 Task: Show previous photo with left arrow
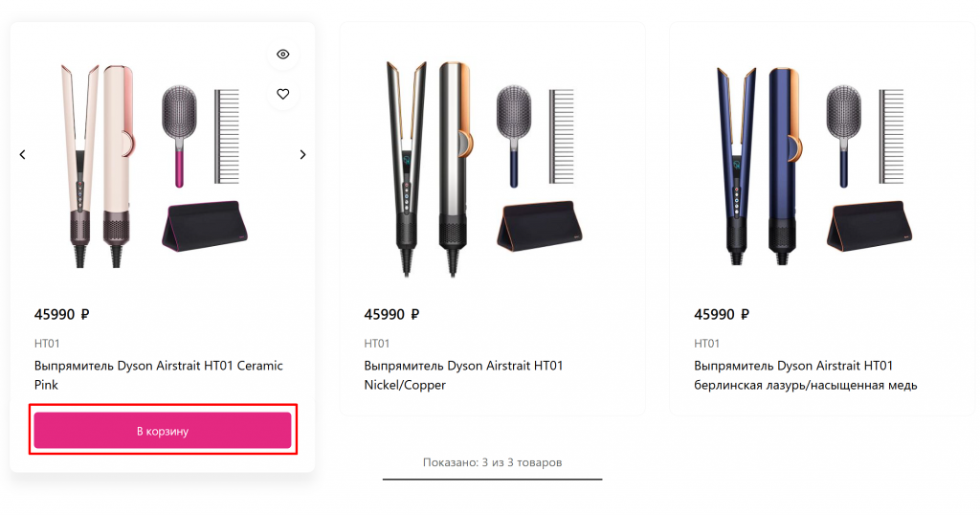23,154
